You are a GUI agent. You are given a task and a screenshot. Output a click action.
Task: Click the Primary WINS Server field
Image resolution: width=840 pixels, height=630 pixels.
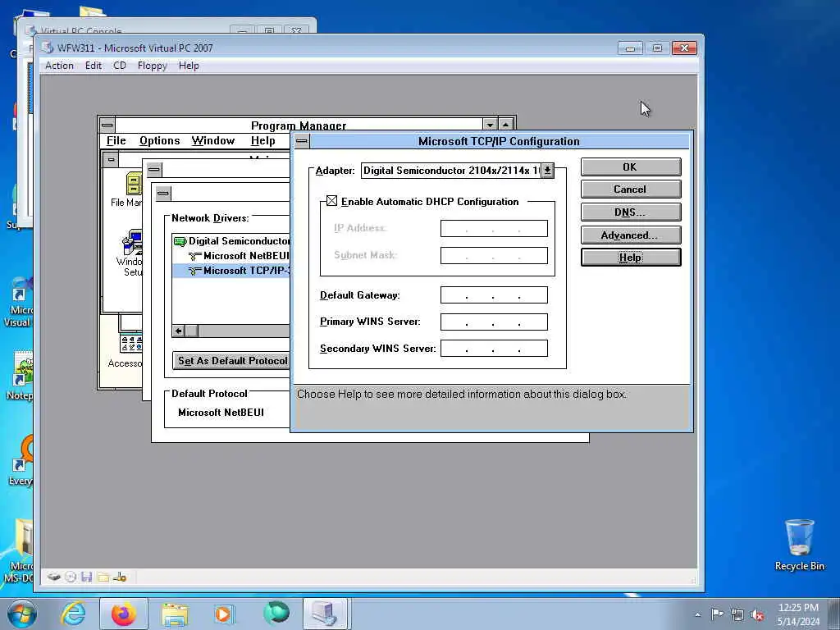(x=494, y=322)
